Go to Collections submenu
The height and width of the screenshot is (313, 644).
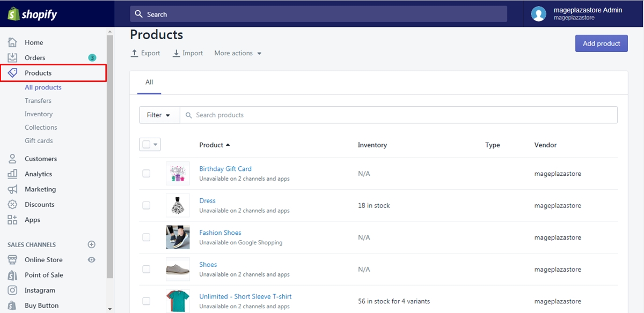(x=41, y=128)
